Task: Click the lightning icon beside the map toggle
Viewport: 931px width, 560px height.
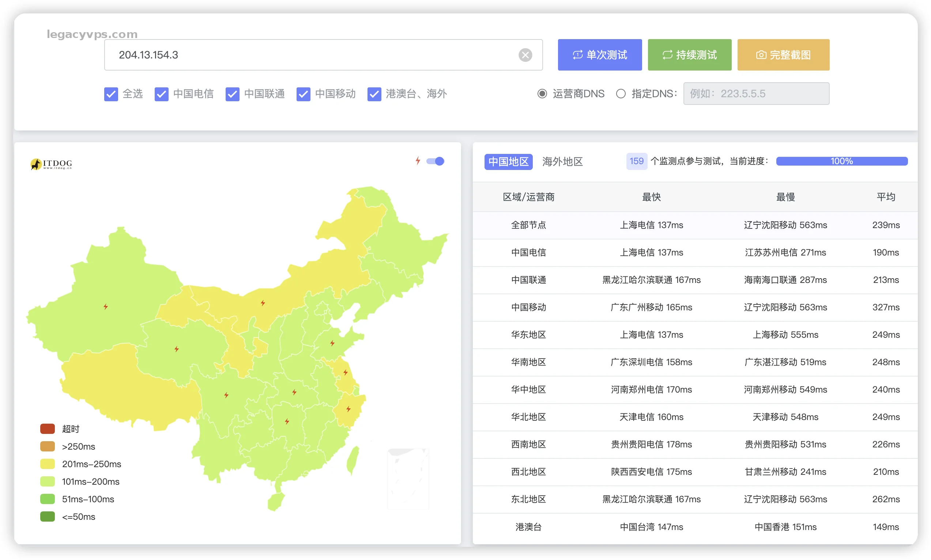Action: click(x=417, y=161)
